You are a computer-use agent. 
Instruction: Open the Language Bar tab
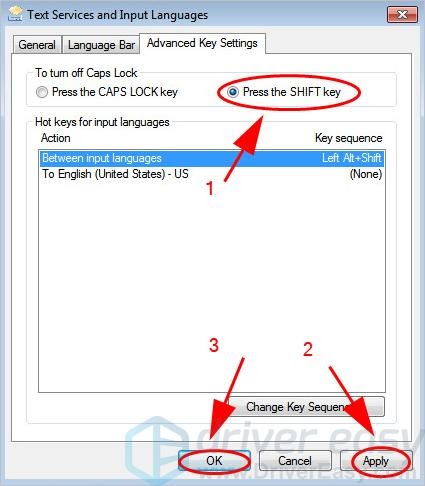101,45
